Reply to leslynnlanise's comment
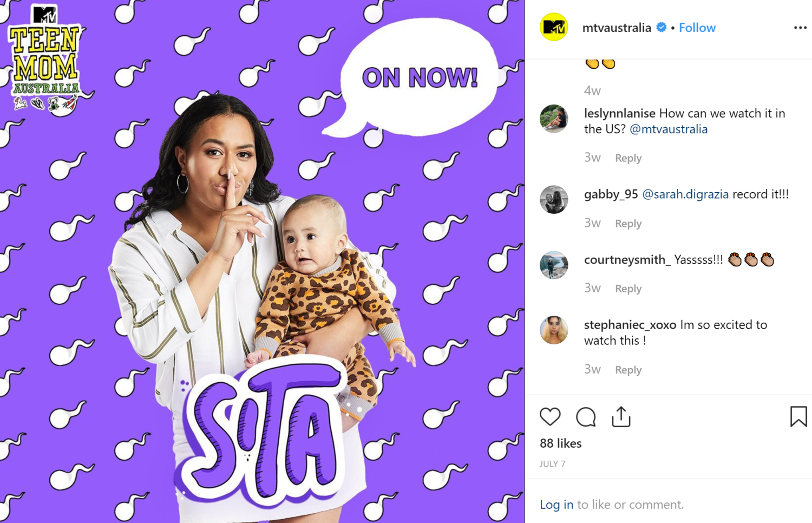812x523 pixels. click(x=628, y=158)
